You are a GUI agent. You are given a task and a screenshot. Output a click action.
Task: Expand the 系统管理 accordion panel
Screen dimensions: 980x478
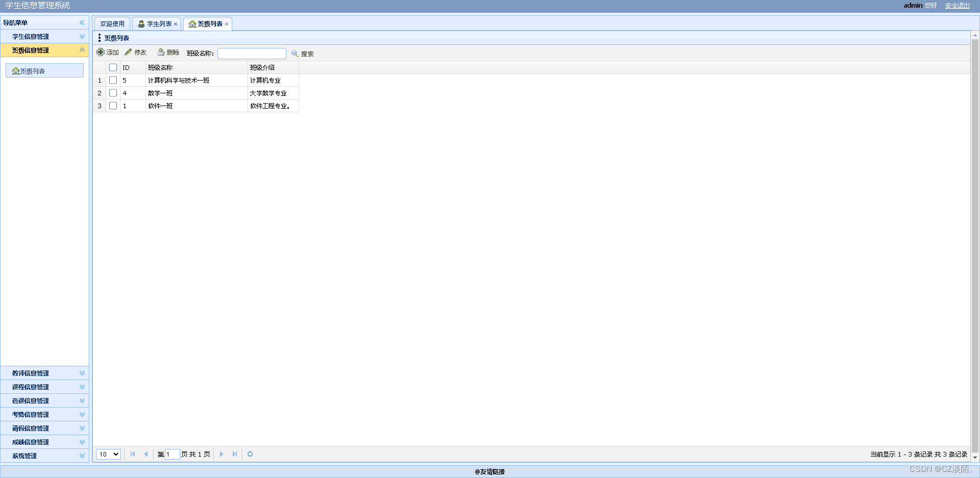pyautogui.click(x=45, y=456)
